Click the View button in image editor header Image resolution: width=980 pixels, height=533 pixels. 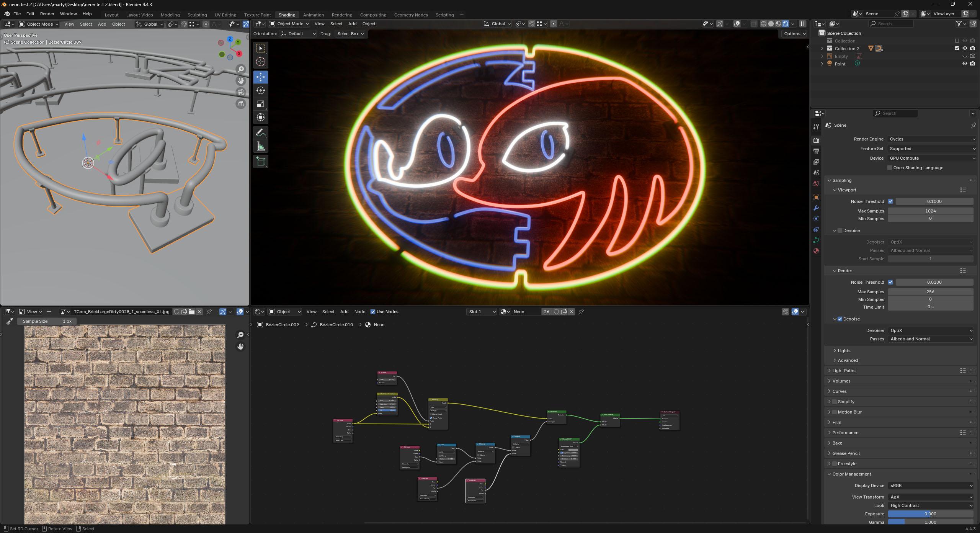(x=31, y=312)
